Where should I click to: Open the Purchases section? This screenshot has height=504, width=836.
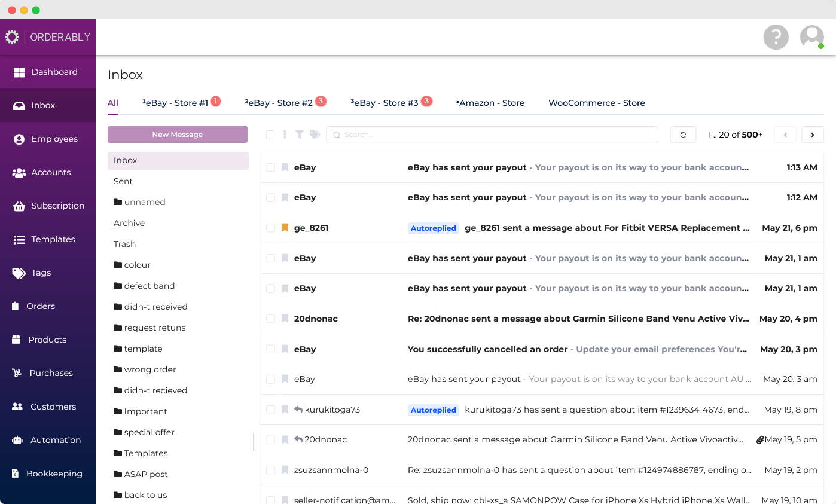pyautogui.click(x=48, y=373)
